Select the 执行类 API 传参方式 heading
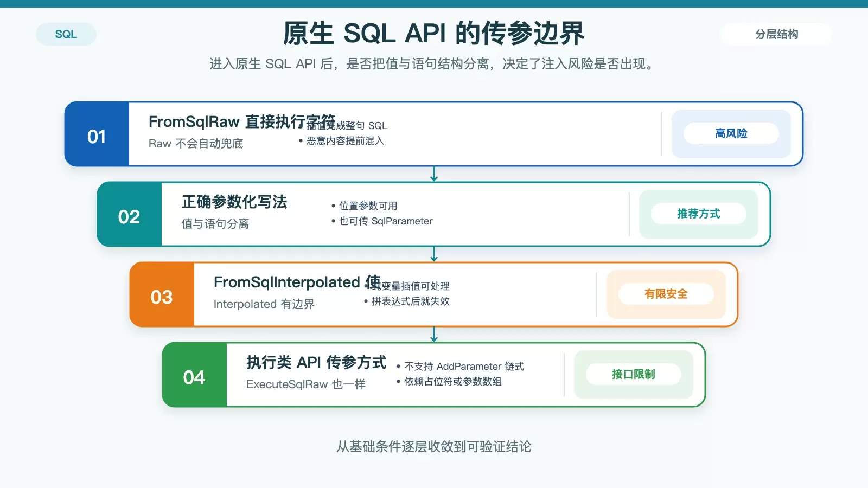 (316, 362)
